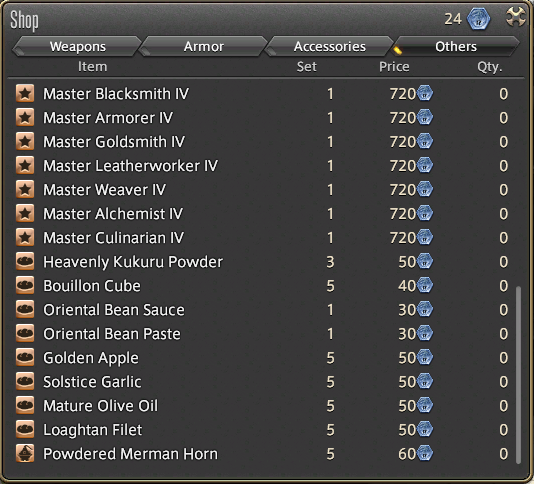Click the scrip icon in Oriental Bean Sauce price
This screenshot has width=534, height=484.
point(425,309)
